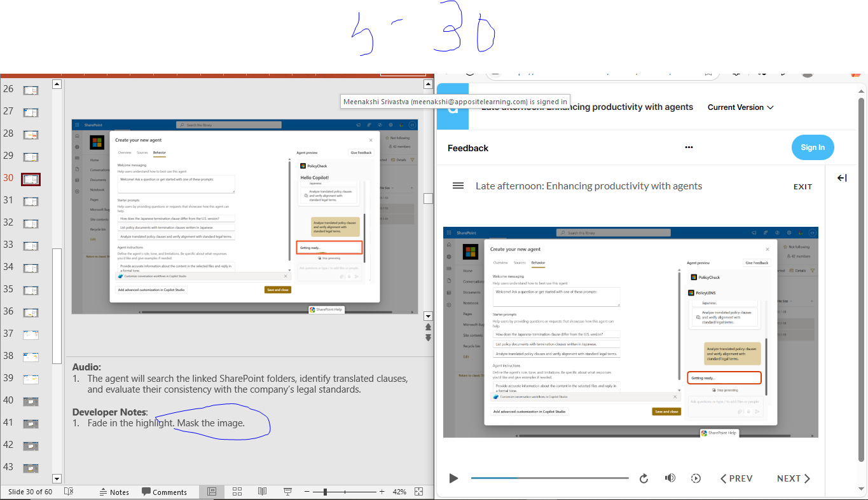Select slide 27 thumbnail
This screenshot has width=868, height=500.
(x=31, y=112)
